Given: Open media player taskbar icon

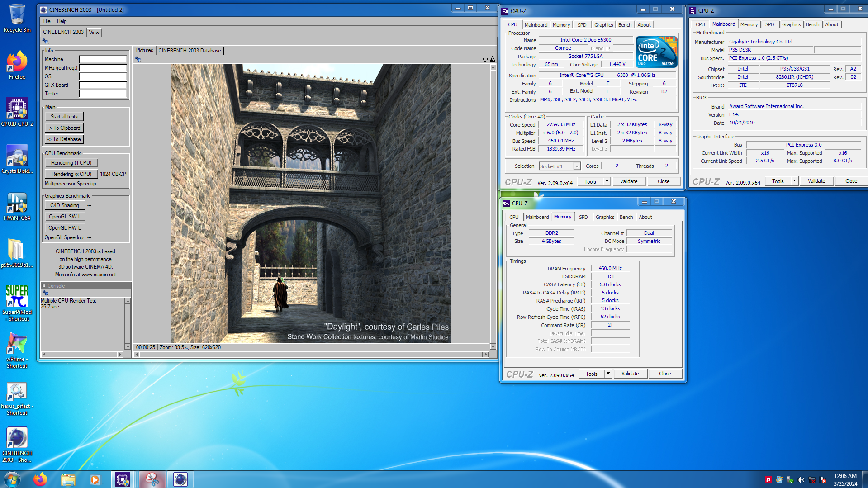Looking at the screenshot, I should point(95,479).
